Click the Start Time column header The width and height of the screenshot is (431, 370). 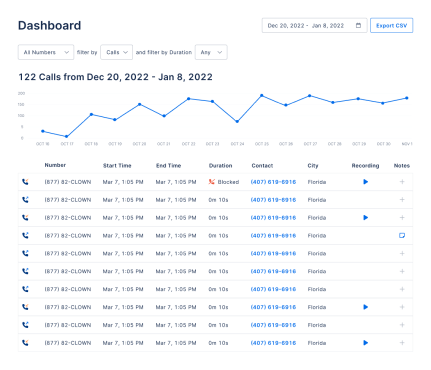[x=117, y=166]
